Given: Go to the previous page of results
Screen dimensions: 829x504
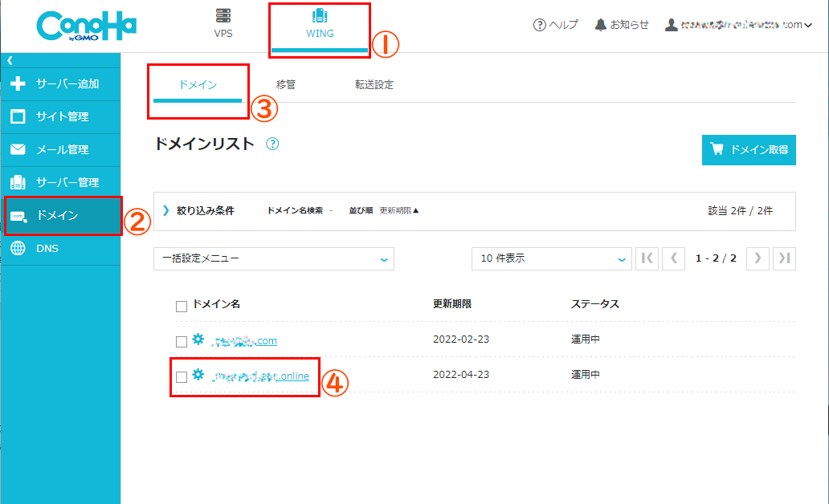Looking at the screenshot, I should tap(673, 258).
